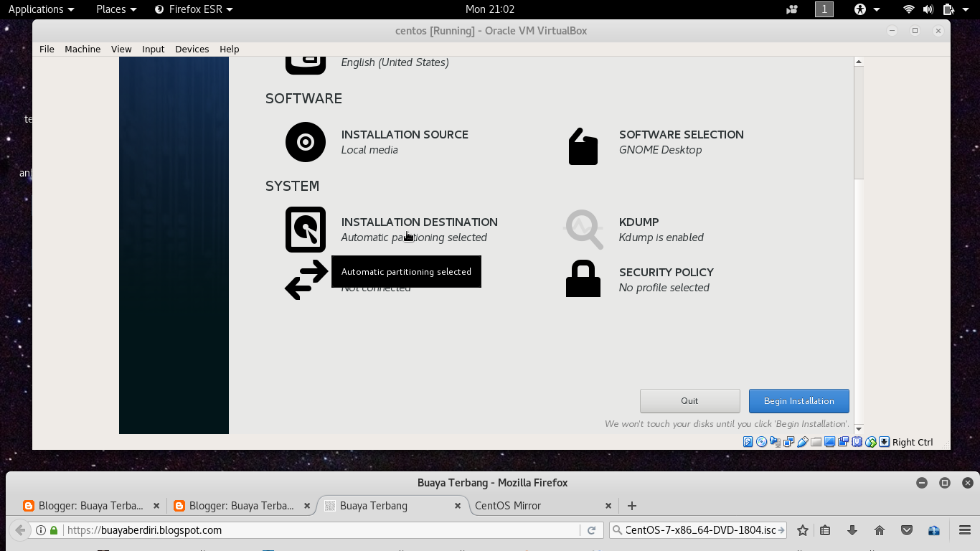Click the keyboard capture arrow indicator

coord(885,442)
